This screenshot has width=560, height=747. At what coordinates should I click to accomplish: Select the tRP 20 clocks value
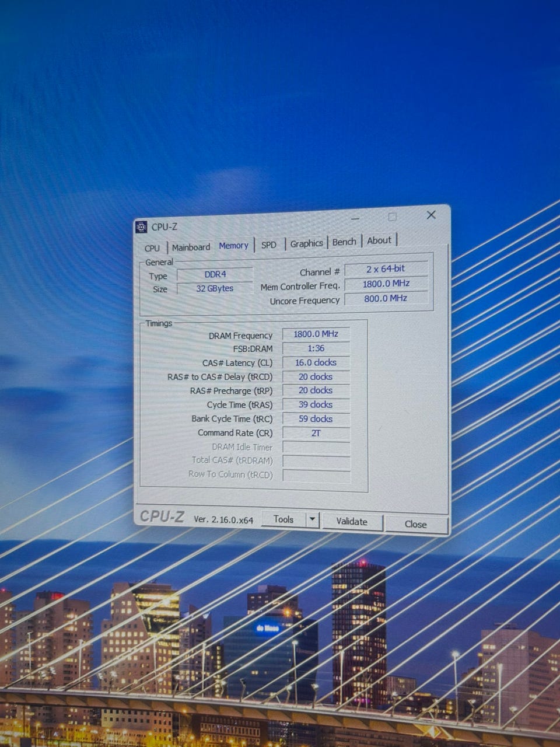(316, 390)
